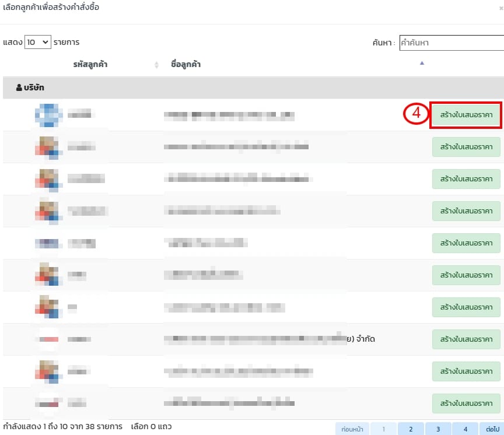
Task: Open the แสดง 10 รายการ page-size dropdown
Action: pos(38,43)
